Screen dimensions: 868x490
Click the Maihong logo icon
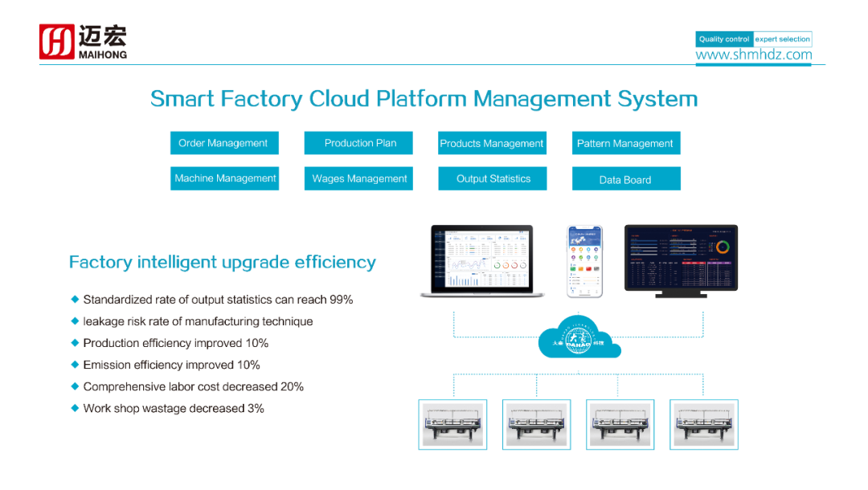point(57,41)
